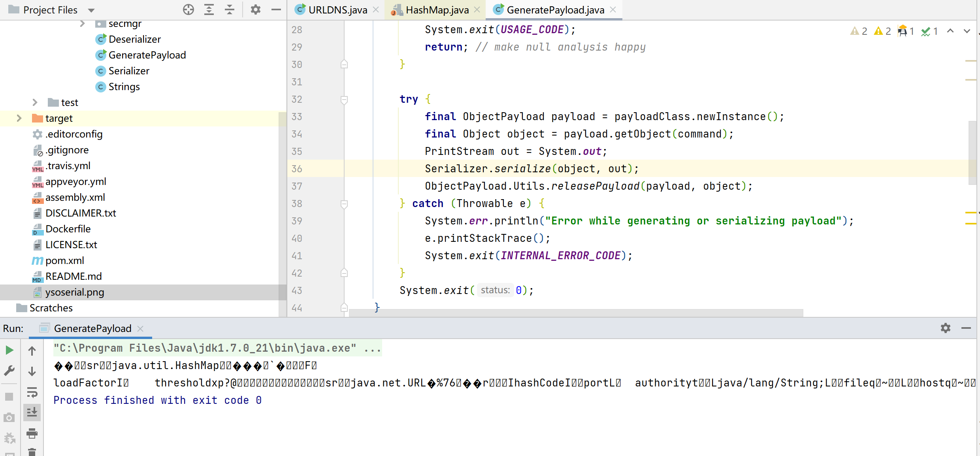Click the stop process button

9,396
